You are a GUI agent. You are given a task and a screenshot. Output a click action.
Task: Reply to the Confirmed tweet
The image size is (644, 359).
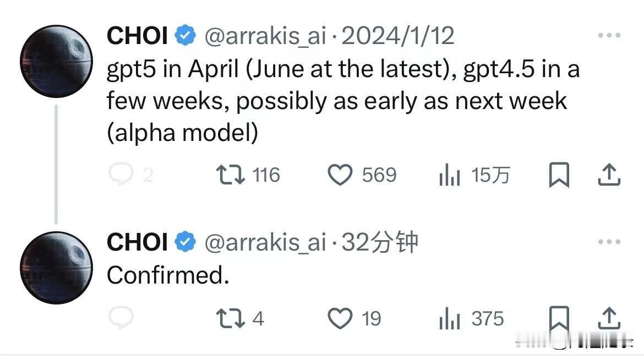pos(121,318)
